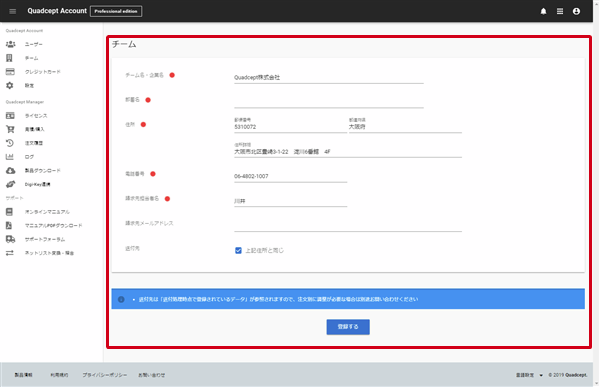
Task: Open 製品ダウンロード cloud item
Action: (34, 170)
